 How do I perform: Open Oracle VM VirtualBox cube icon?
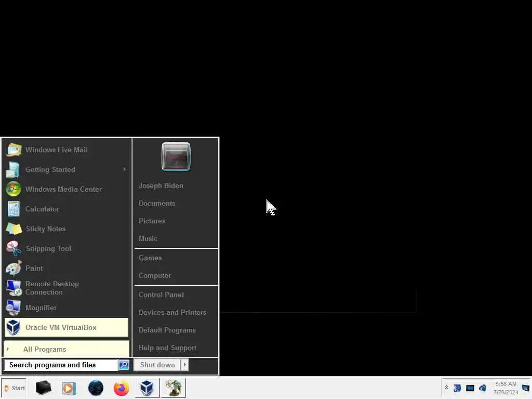[14, 327]
